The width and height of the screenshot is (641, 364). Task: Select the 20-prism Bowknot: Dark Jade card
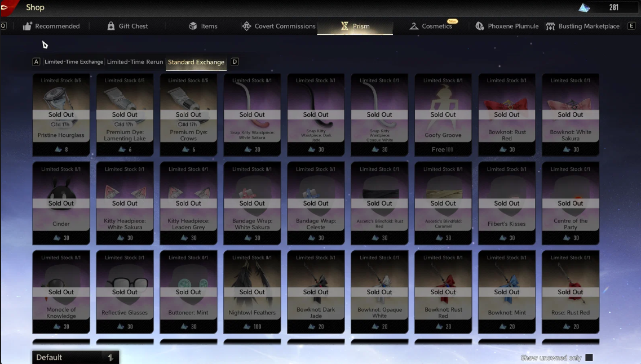[x=316, y=292]
